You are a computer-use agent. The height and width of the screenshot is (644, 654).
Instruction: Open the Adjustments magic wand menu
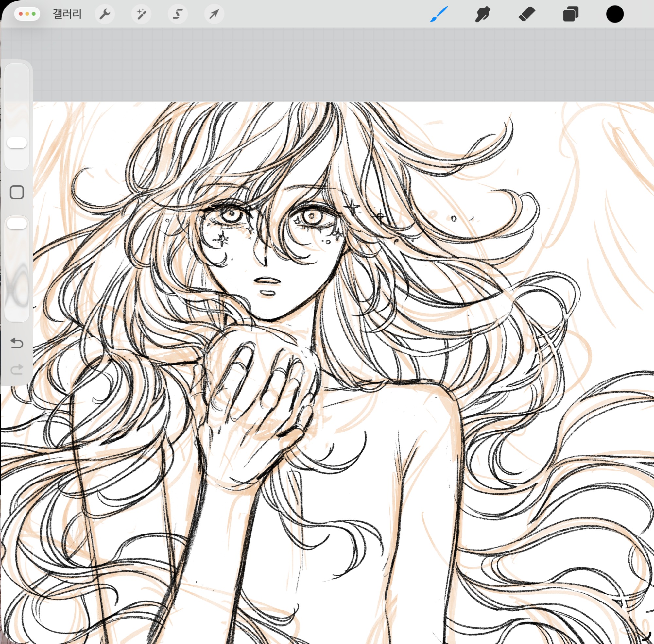click(x=141, y=14)
